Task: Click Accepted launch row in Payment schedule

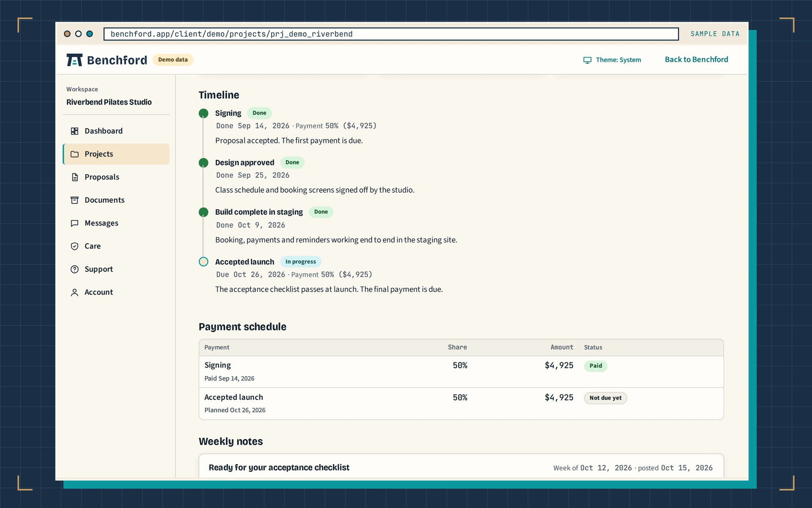Action: click(461, 404)
